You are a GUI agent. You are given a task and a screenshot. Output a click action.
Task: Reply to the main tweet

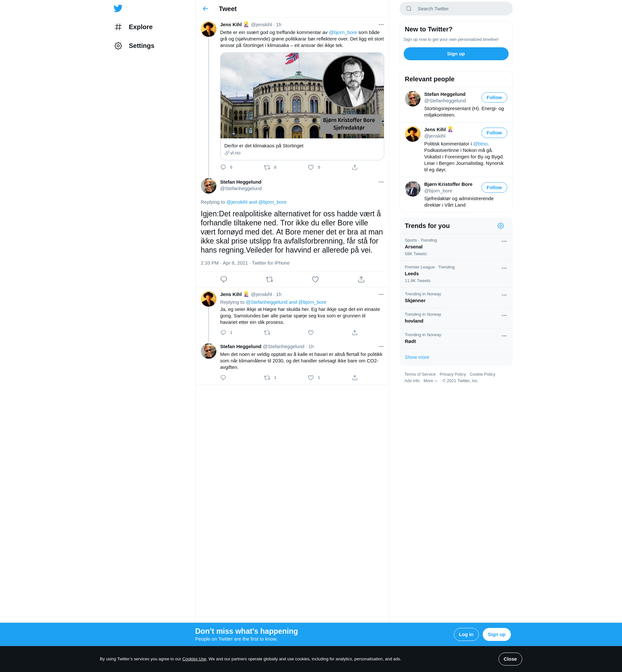pyautogui.click(x=224, y=279)
